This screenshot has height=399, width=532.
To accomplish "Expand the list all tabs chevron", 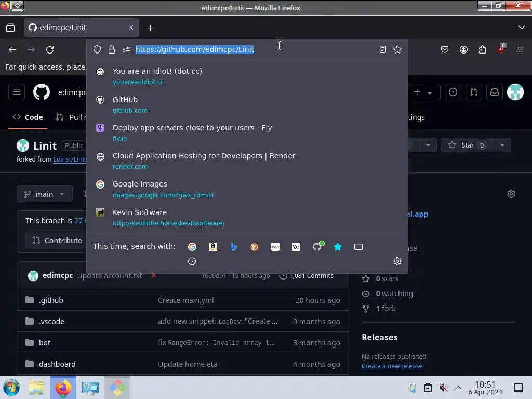I will (x=522, y=28).
